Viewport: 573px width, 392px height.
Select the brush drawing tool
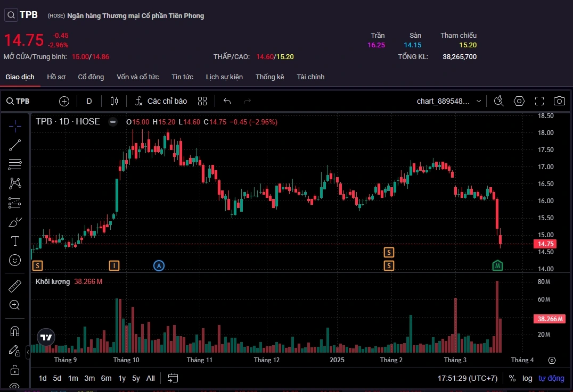coord(15,222)
